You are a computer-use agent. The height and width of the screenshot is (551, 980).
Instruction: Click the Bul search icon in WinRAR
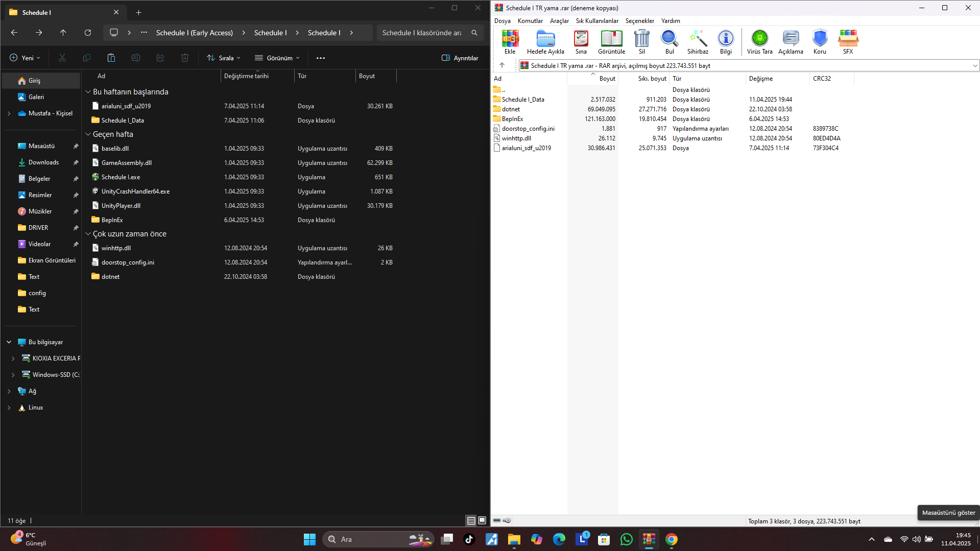[x=670, y=42]
